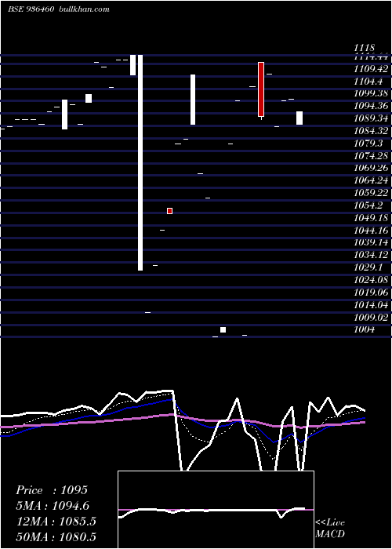Image resolution: width=392 pixels, height=549 pixels.
Task: Click the '5MA : 1094.6' readout
Action: pos(53,506)
